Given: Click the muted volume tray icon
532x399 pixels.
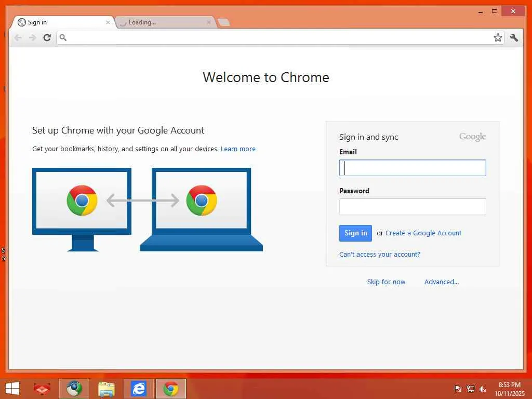Looking at the screenshot, I should pos(483,389).
